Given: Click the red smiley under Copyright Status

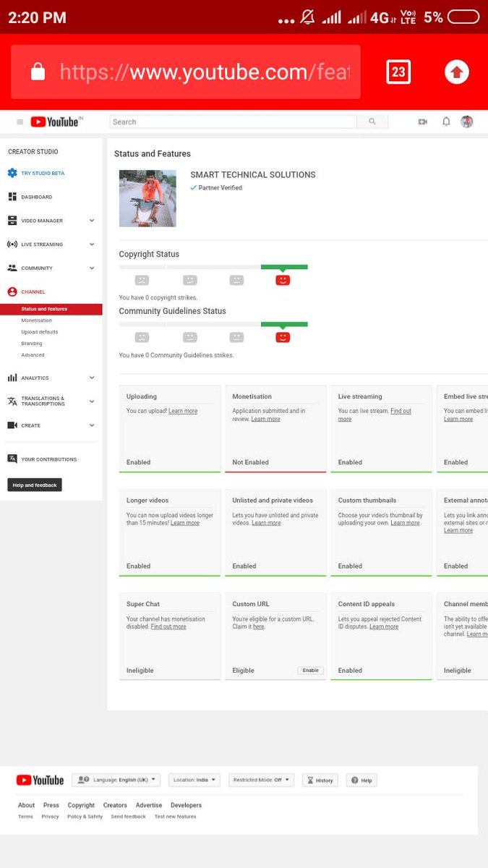Looking at the screenshot, I should point(283,280).
